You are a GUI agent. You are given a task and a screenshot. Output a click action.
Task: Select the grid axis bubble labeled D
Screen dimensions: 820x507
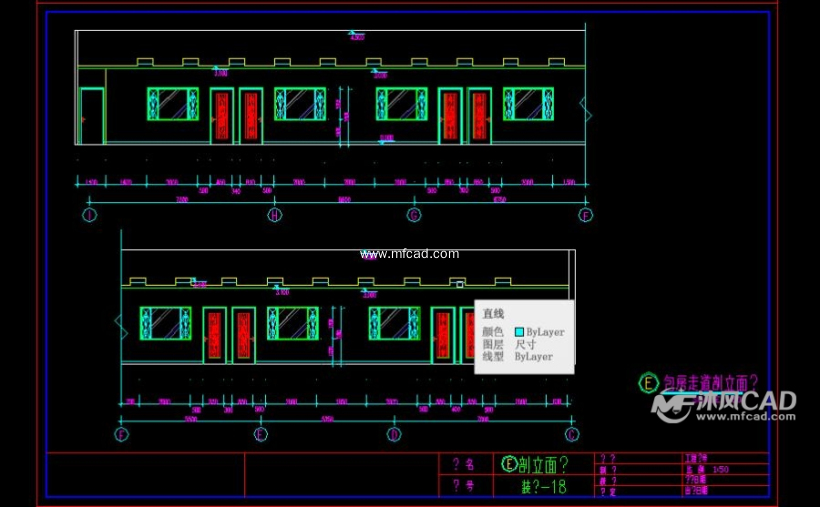pos(394,434)
